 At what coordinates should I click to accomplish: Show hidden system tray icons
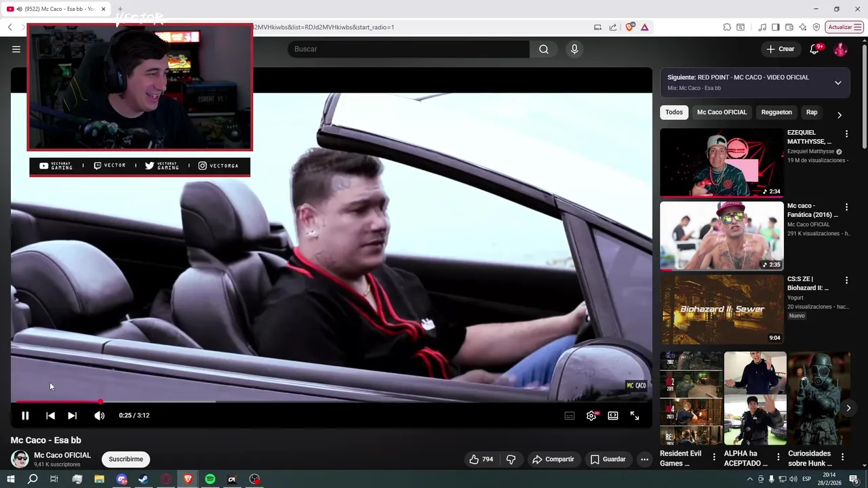(749, 479)
